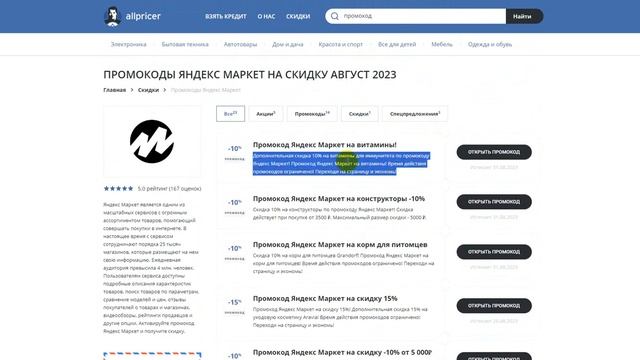Screen dimensions: 640x360
Task: Click the -10% badge of vitamins offer
Action: point(234,149)
